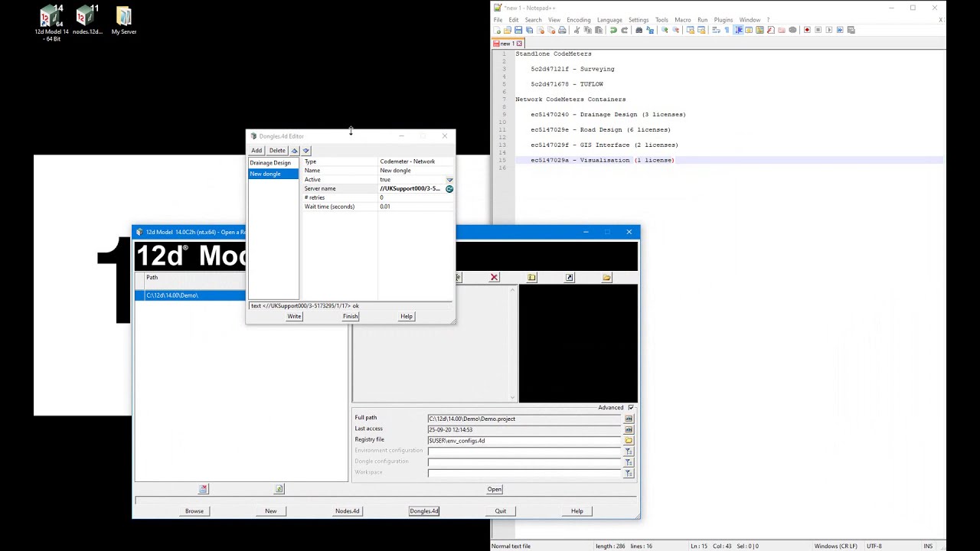The image size is (980, 551).
Task: Open the Encoding menu in Notepad++
Action: (x=578, y=20)
